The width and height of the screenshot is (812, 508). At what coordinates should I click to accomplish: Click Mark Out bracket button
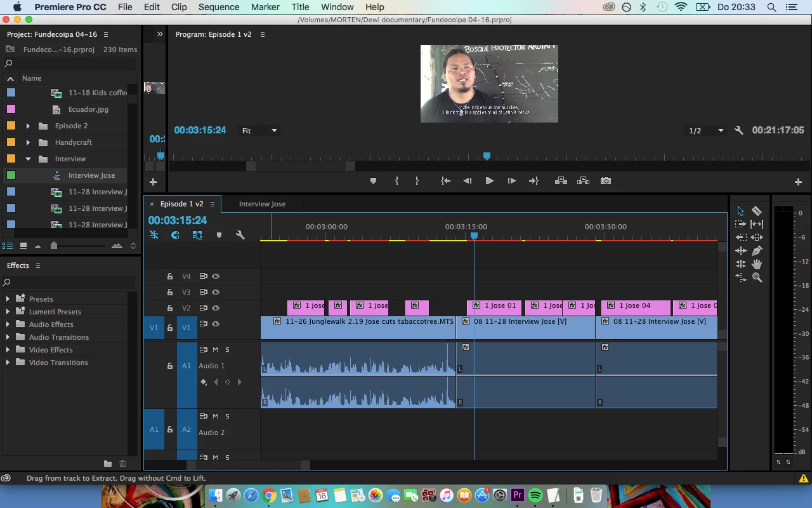[x=417, y=181]
